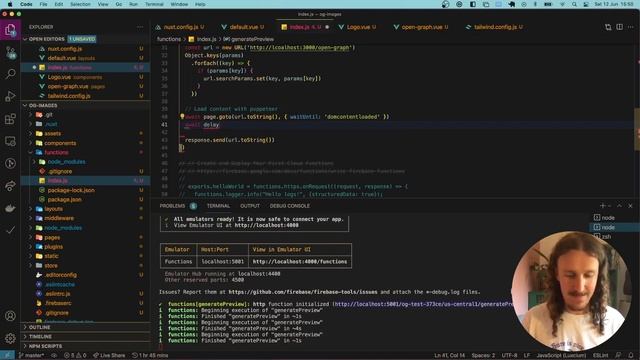Open the Remote Explorer view
The width and height of the screenshot is (640, 360).
[10, 141]
